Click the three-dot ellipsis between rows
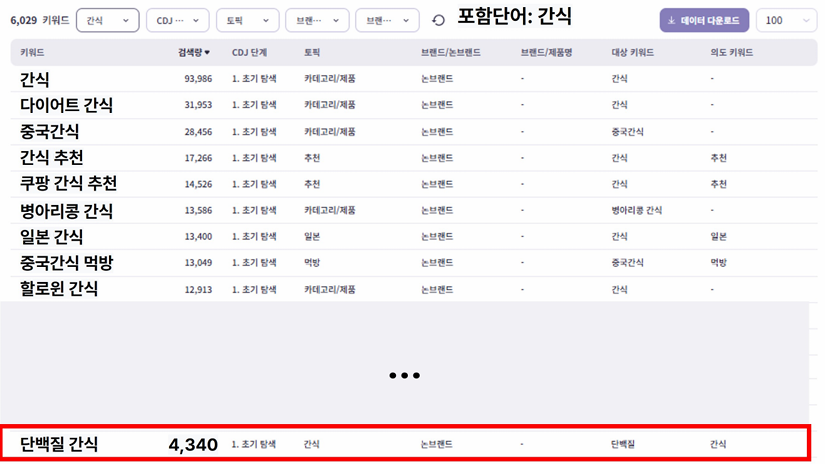 [404, 375]
